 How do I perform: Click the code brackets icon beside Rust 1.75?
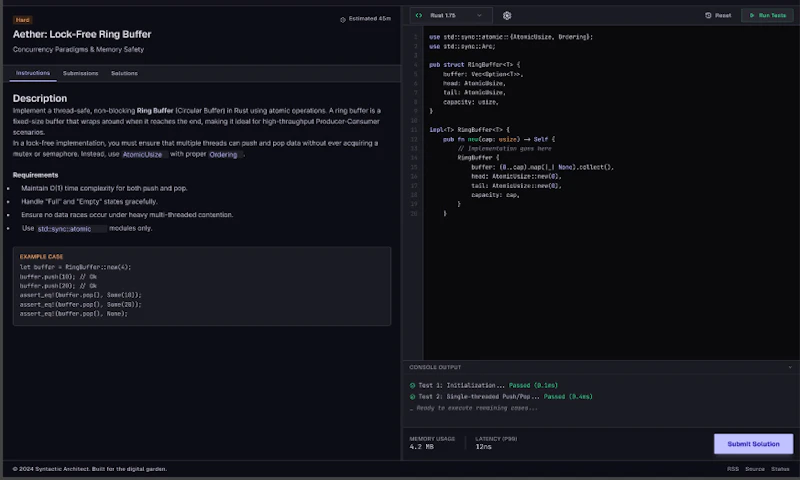tap(419, 15)
